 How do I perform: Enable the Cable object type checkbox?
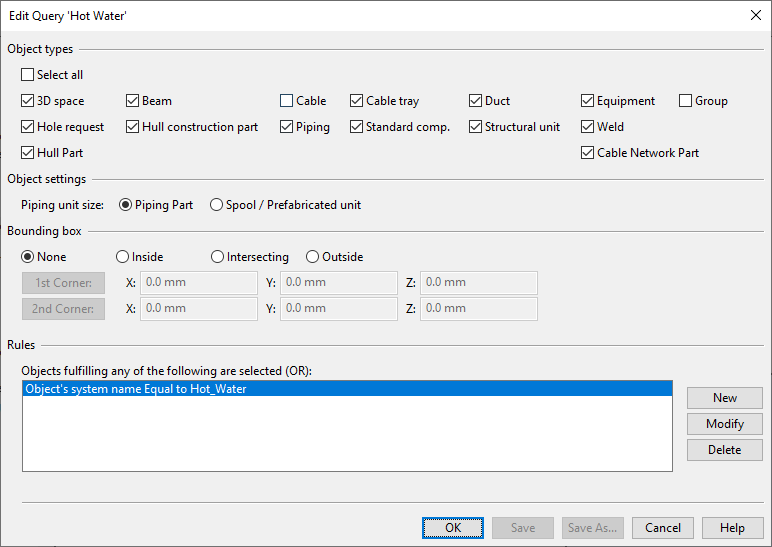tap(287, 101)
